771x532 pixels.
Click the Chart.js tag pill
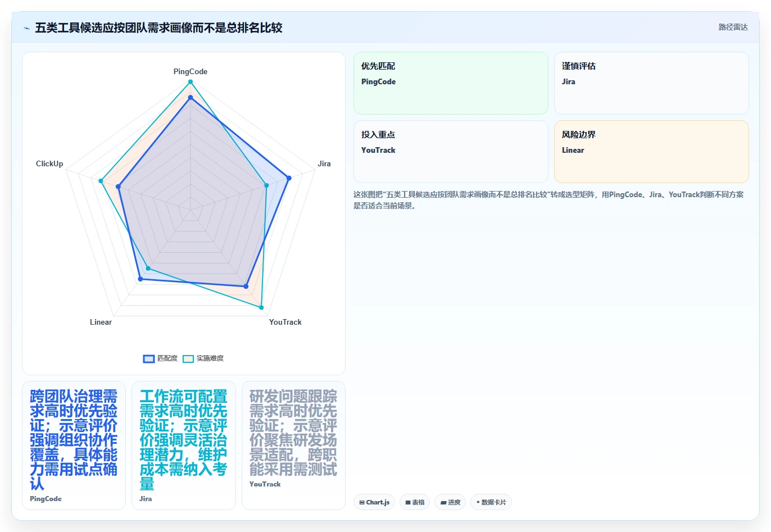[374, 502]
